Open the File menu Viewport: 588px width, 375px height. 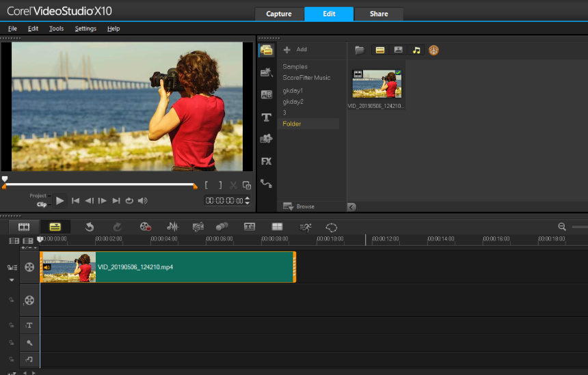coord(12,29)
